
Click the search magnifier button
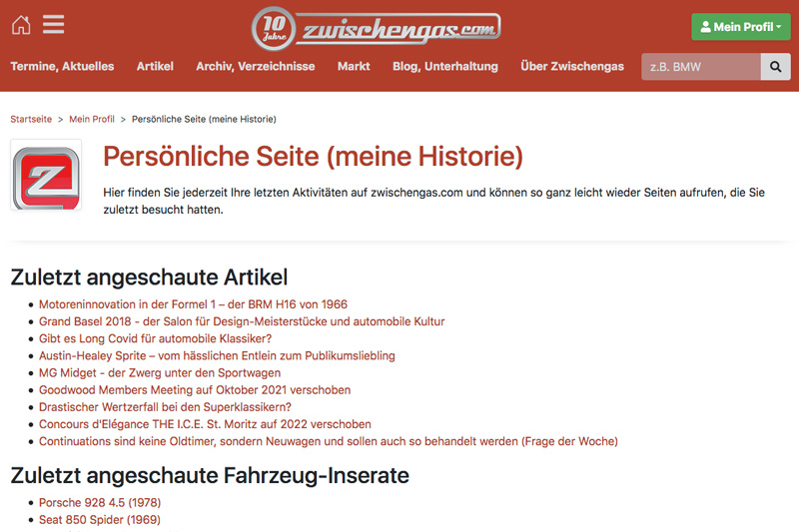pyautogui.click(x=775, y=67)
